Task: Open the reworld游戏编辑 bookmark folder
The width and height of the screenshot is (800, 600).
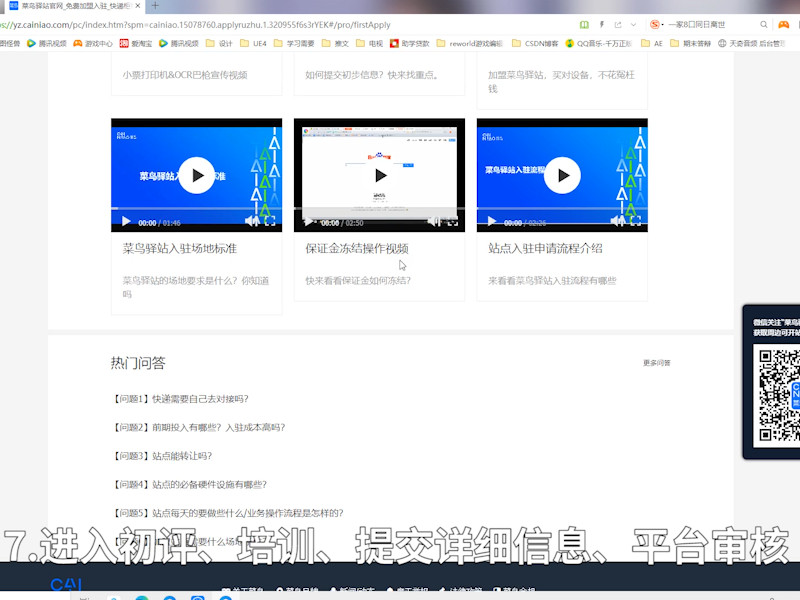Action: 470,43
